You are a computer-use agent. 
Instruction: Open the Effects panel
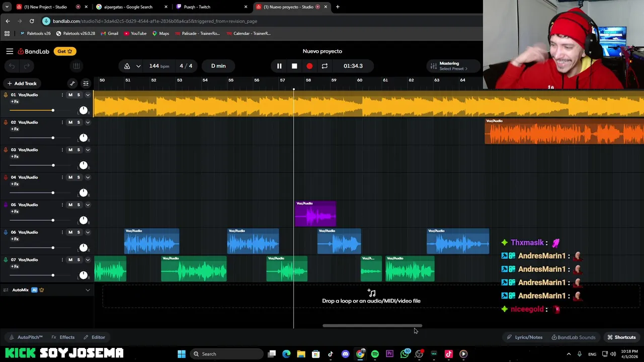63,337
